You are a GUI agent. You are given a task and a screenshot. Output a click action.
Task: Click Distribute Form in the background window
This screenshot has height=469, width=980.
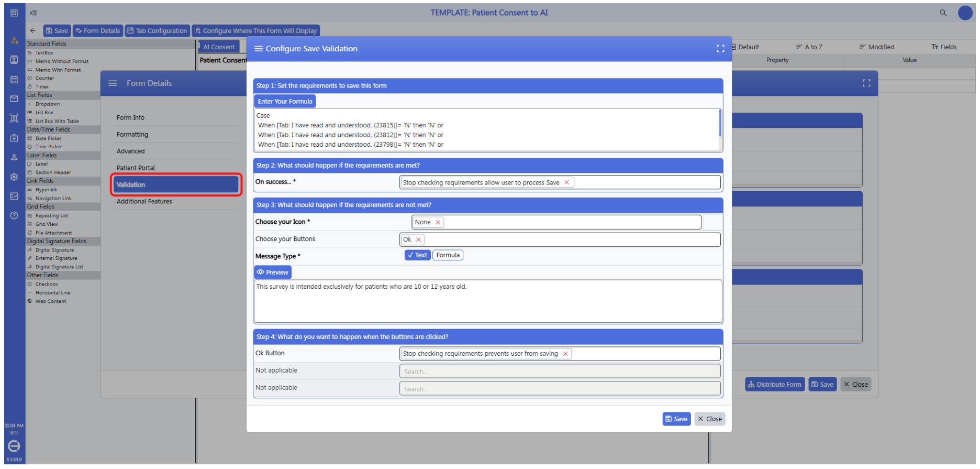[775, 384]
